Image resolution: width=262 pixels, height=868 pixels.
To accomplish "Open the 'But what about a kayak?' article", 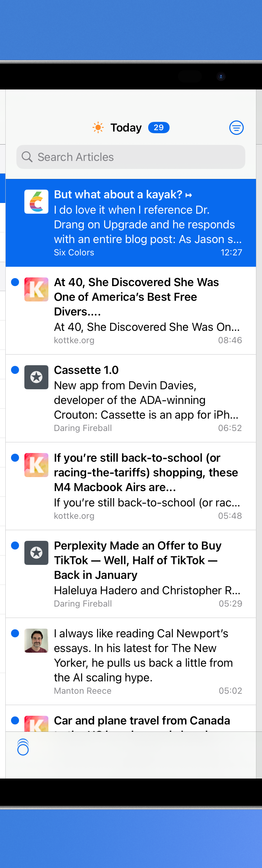I will pyautogui.click(x=130, y=222).
